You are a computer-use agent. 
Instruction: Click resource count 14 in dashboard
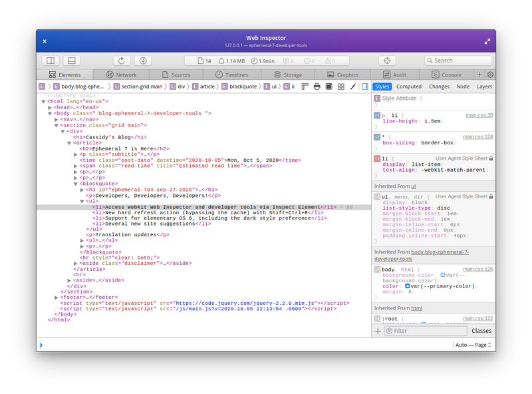point(205,61)
